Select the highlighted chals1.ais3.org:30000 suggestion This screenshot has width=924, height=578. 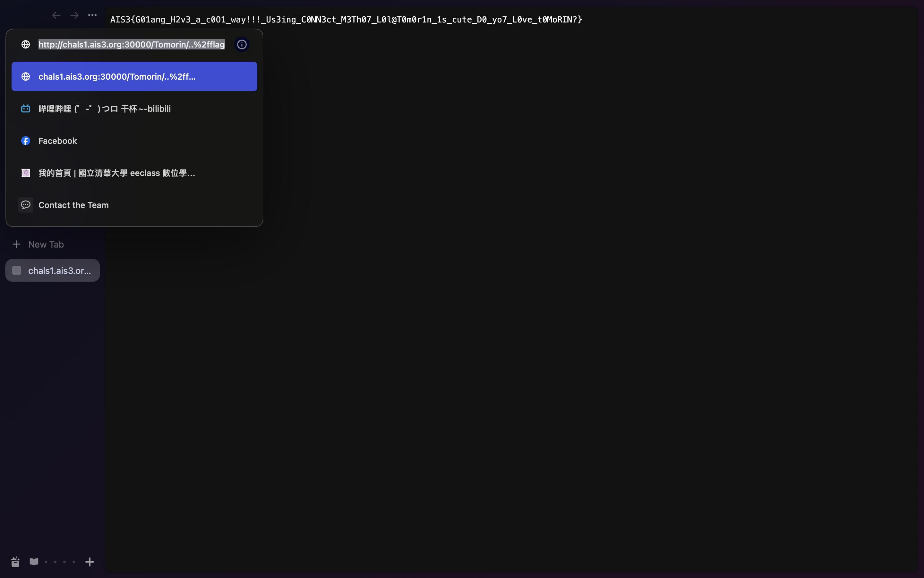134,76
